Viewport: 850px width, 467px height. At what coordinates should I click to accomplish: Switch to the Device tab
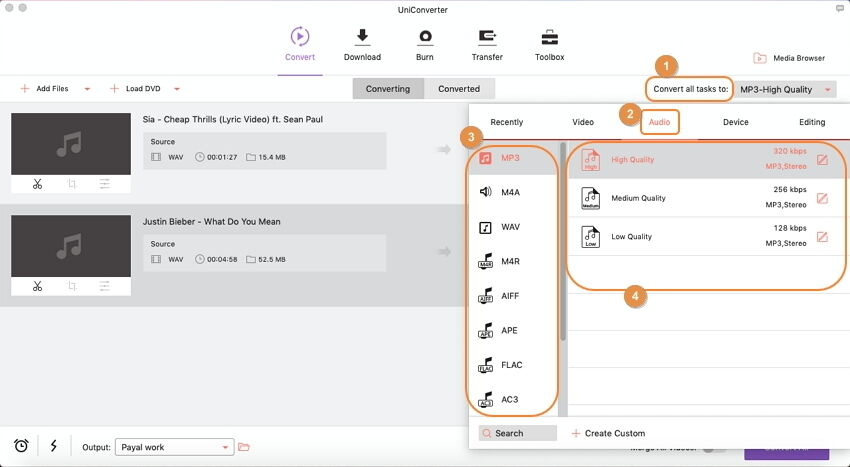(x=735, y=122)
